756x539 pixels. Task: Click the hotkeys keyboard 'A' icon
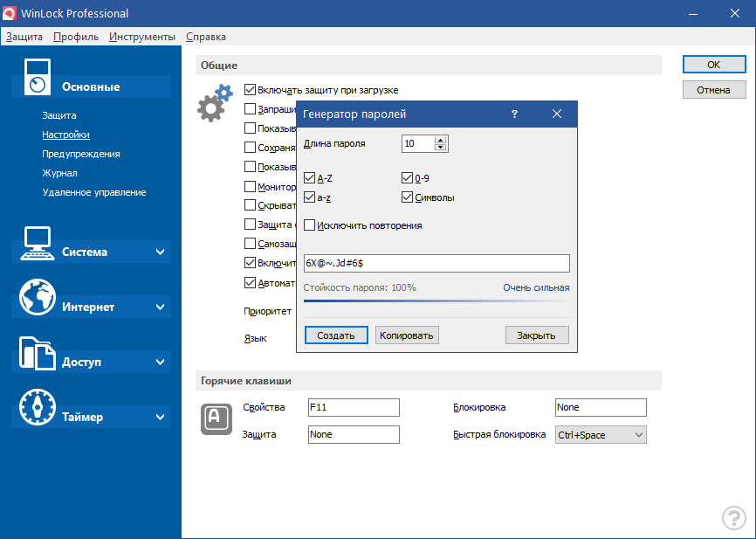click(215, 418)
